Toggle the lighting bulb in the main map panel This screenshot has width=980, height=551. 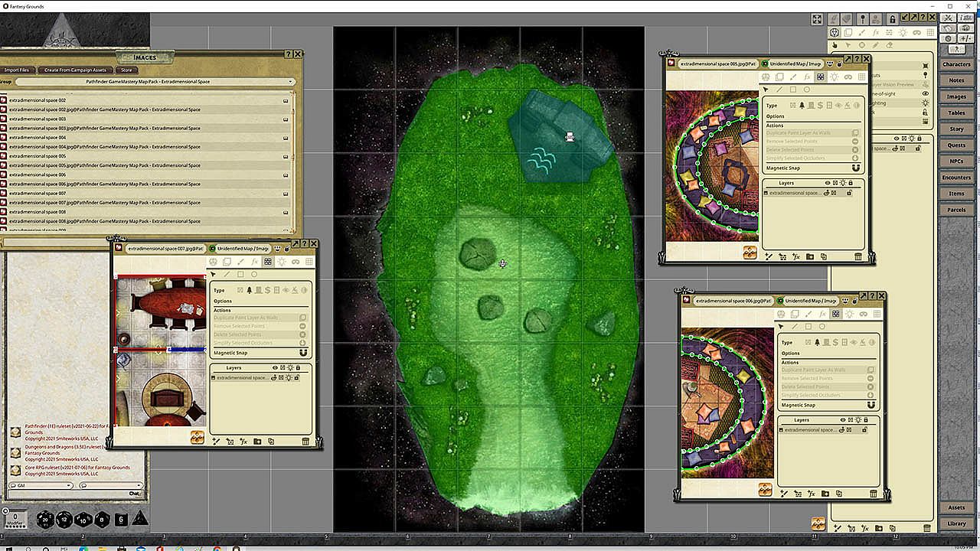pos(926,103)
